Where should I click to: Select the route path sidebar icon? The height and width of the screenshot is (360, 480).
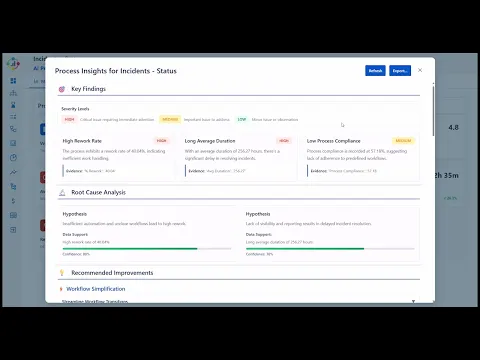[13, 129]
